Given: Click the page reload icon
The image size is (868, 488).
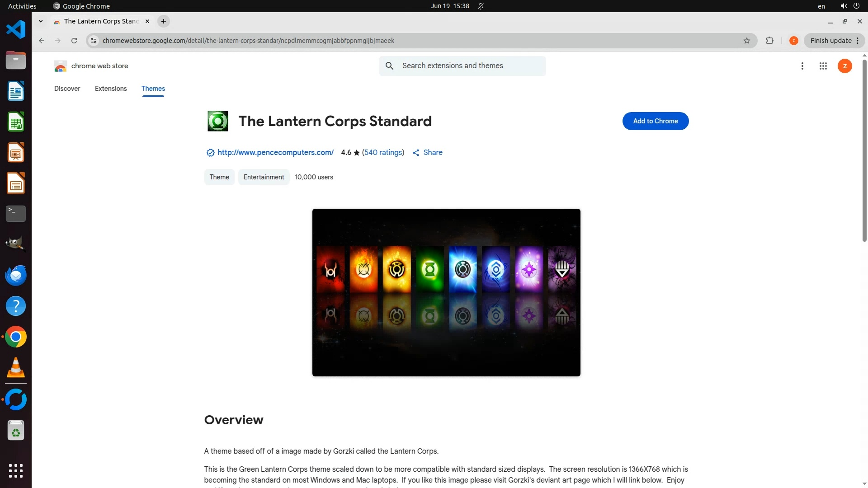Looking at the screenshot, I should (x=74, y=41).
